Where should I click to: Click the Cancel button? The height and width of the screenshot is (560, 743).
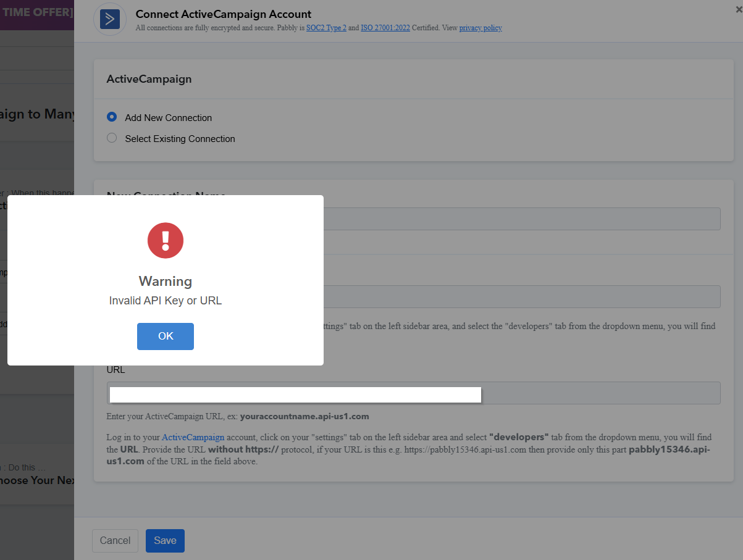(115, 540)
